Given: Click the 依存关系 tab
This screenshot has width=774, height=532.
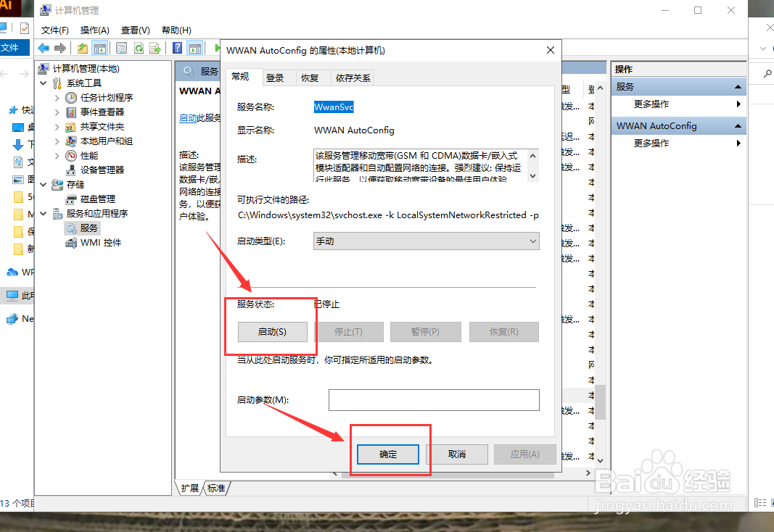Looking at the screenshot, I should pos(353,77).
